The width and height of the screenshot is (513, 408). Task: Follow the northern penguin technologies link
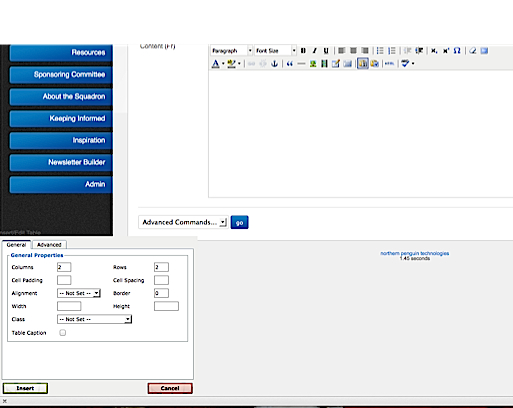pyautogui.click(x=415, y=253)
